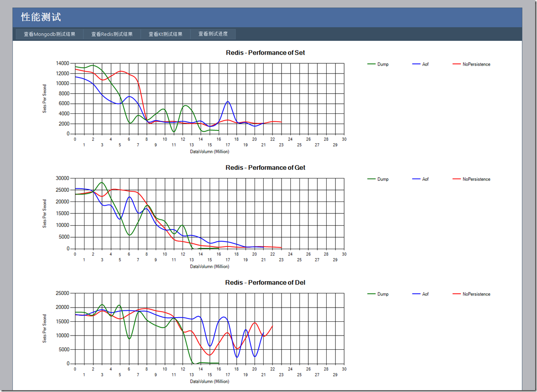Open the 查看测试进度 tab
The width and height of the screenshot is (537, 392).
click(213, 34)
